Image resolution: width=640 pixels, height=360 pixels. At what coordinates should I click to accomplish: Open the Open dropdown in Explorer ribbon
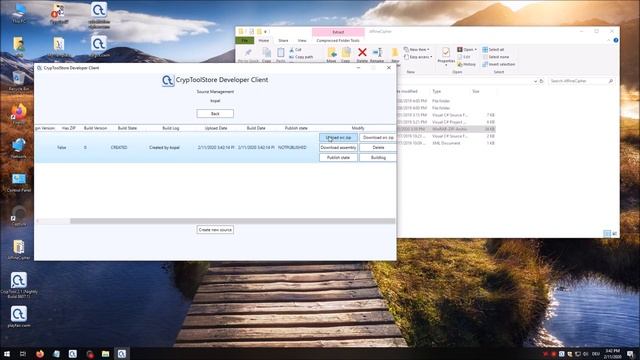coord(467,49)
